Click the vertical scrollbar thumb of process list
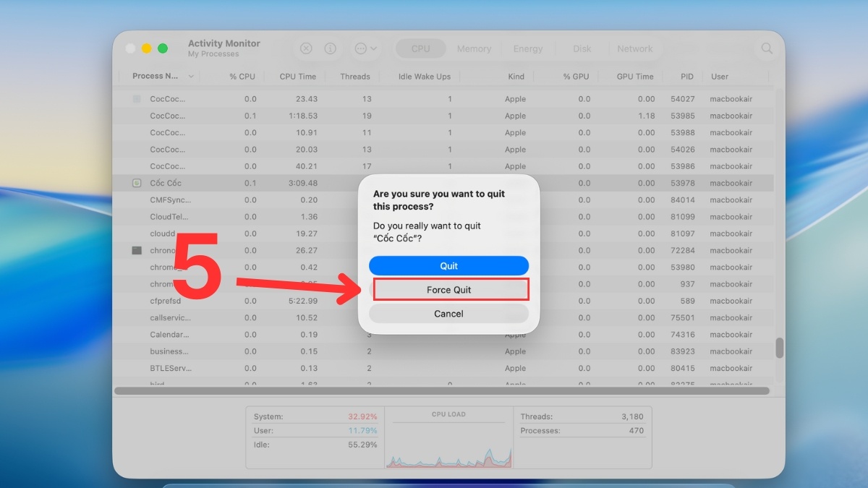 (779, 348)
